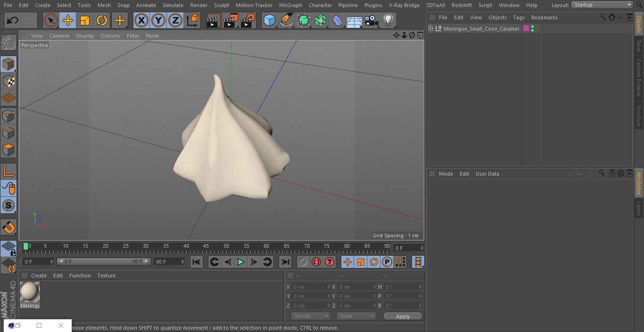
Task: Activate the Scale tool
Action: coord(85,21)
